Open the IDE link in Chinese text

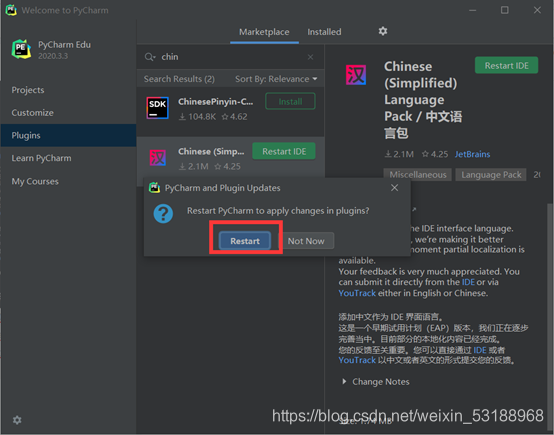click(480, 350)
